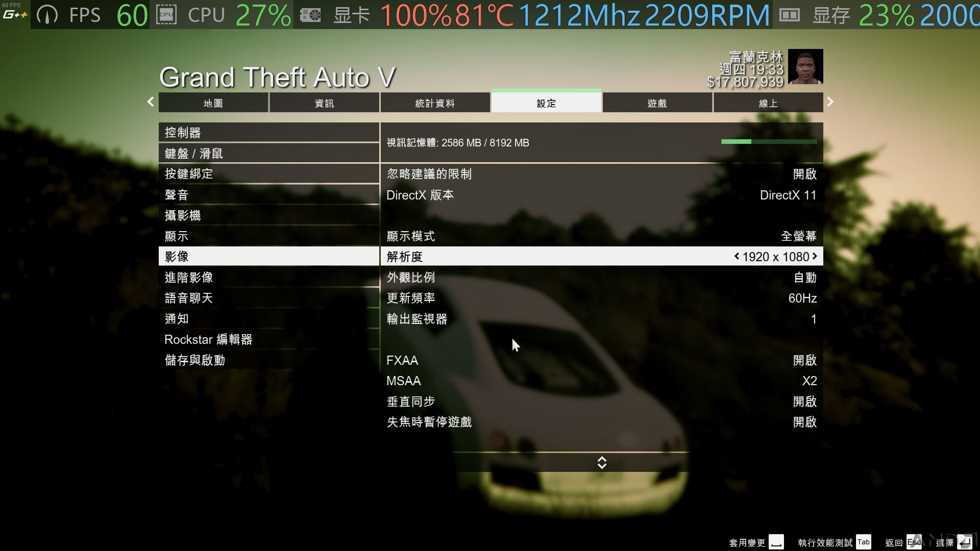Toggle FXAA on or off
Screen dimensions: 980x551
point(602,360)
